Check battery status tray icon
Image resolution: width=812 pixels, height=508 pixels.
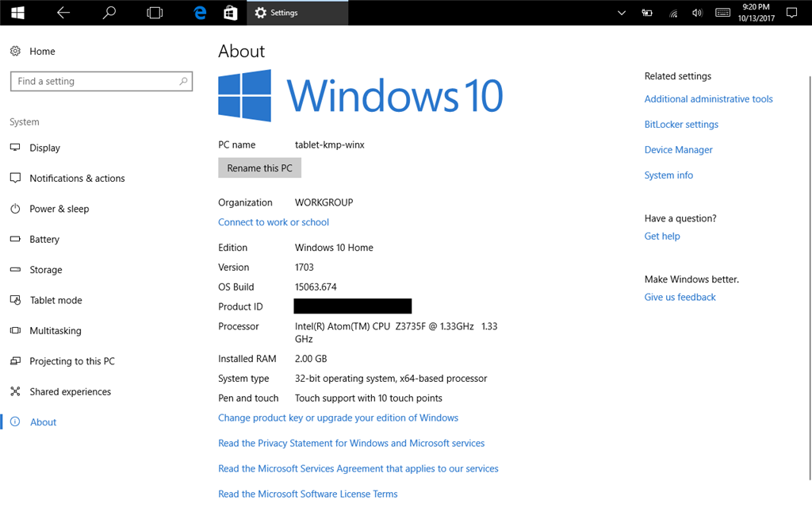point(647,13)
